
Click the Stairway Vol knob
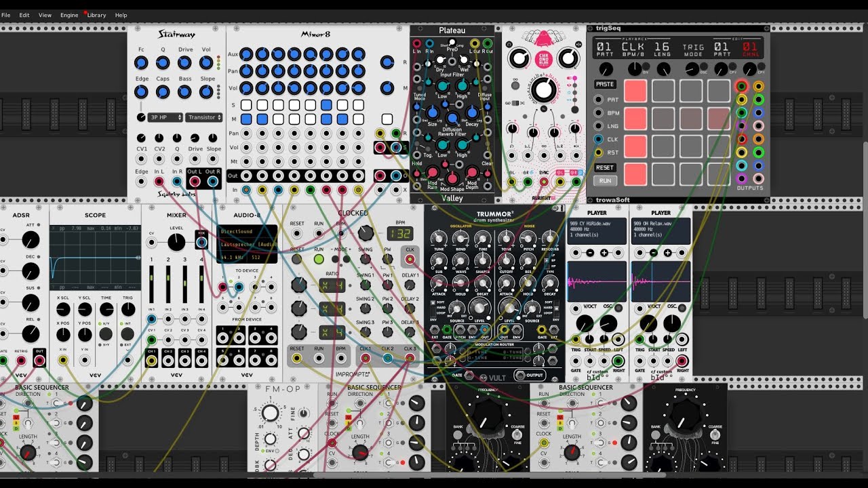pyautogui.click(x=206, y=63)
